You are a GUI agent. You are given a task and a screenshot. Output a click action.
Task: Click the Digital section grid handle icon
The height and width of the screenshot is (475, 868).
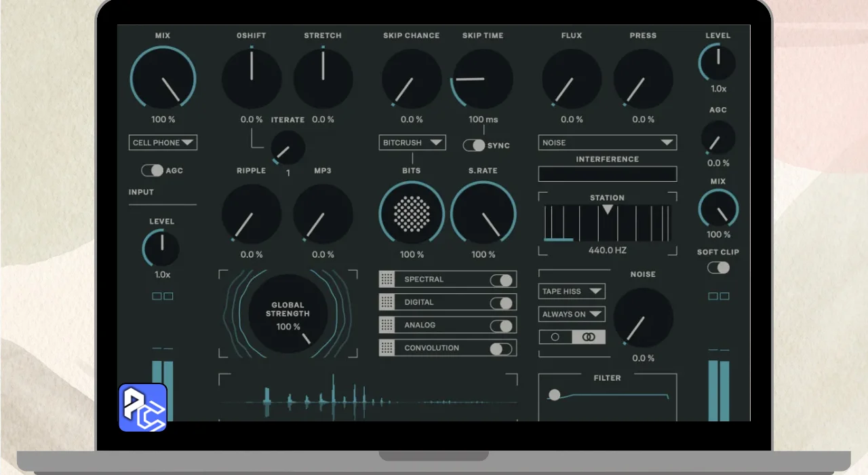(387, 303)
